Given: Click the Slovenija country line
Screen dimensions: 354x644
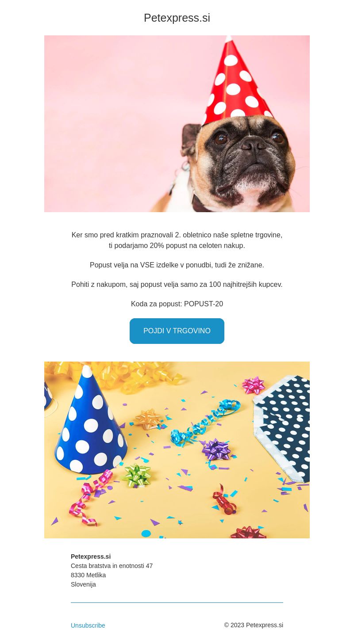Looking at the screenshot, I should [83, 584].
